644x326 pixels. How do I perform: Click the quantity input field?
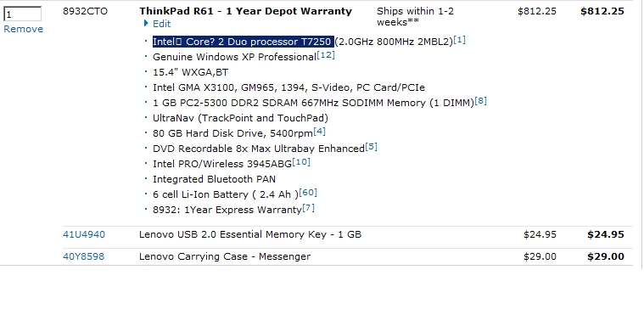coord(22,14)
